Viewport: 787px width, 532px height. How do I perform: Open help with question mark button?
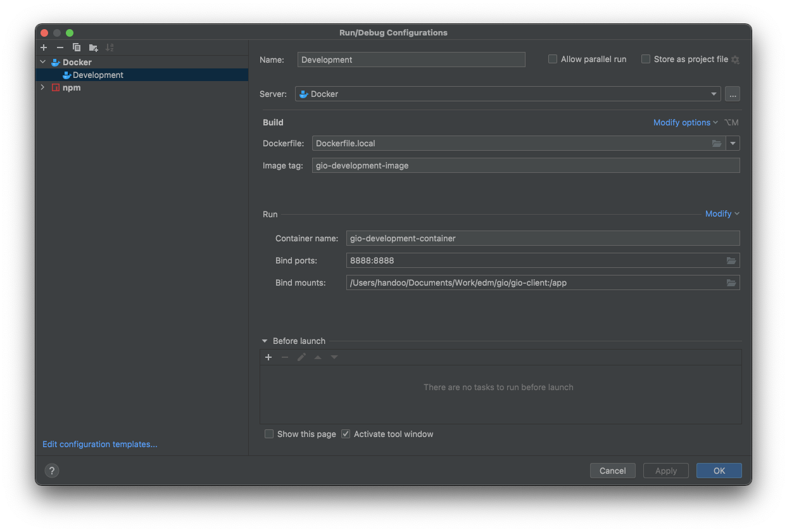pyautogui.click(x=52, y=471)
